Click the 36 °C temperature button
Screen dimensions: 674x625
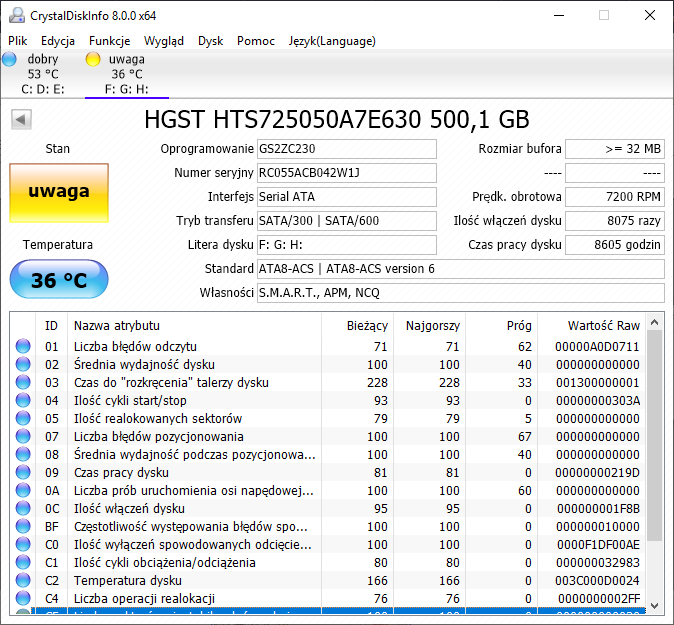[59, 279]
